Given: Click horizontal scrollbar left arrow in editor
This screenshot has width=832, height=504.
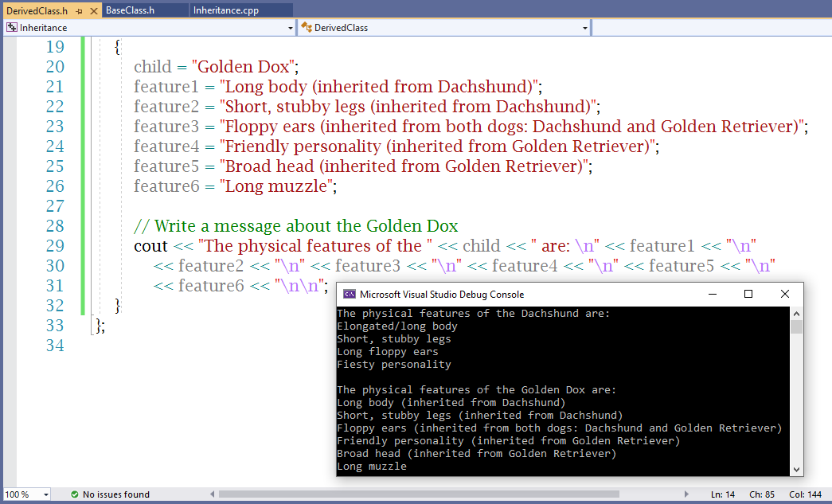Looking at the screenshot, I should (x=213, y=494).
